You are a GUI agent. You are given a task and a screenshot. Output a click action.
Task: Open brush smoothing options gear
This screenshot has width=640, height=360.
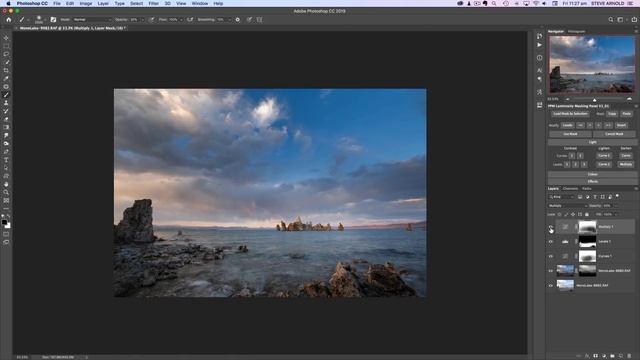tap(238, 20)
